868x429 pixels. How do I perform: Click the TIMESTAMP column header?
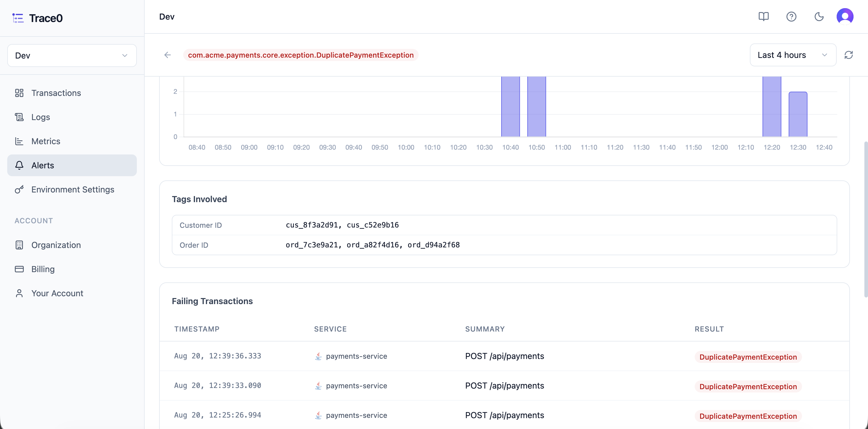(197, 329)
